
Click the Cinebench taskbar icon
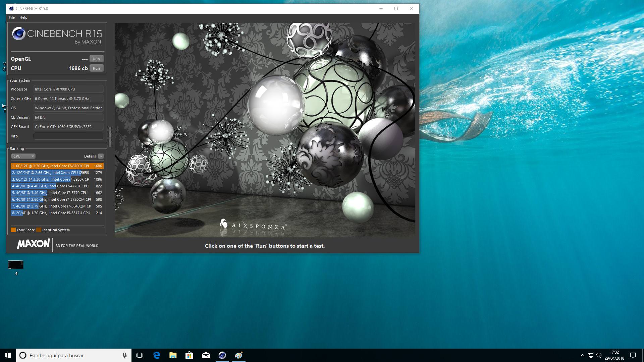(222, 355)
